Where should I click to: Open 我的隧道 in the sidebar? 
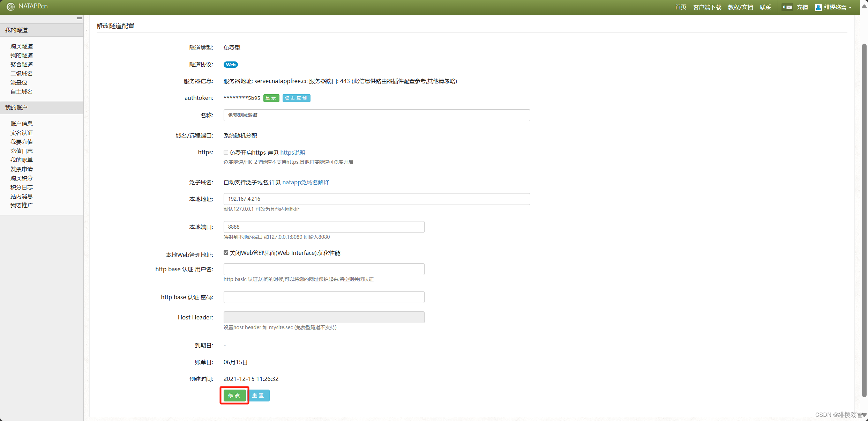pos(22,55)
